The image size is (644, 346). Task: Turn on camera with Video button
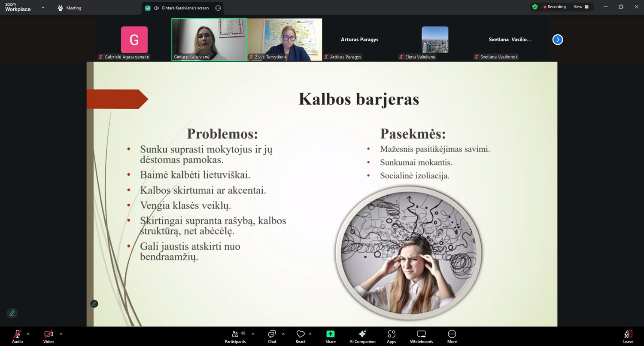click(49, 336)
